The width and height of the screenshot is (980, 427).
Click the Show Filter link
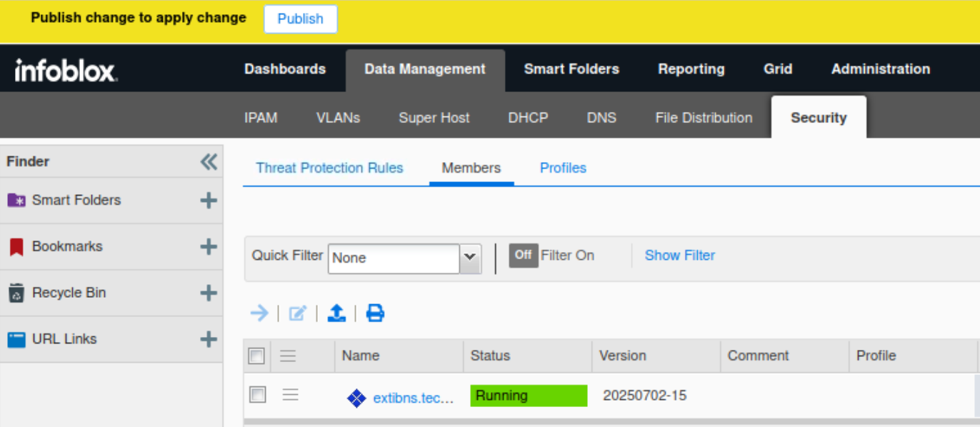click(679, 256)
